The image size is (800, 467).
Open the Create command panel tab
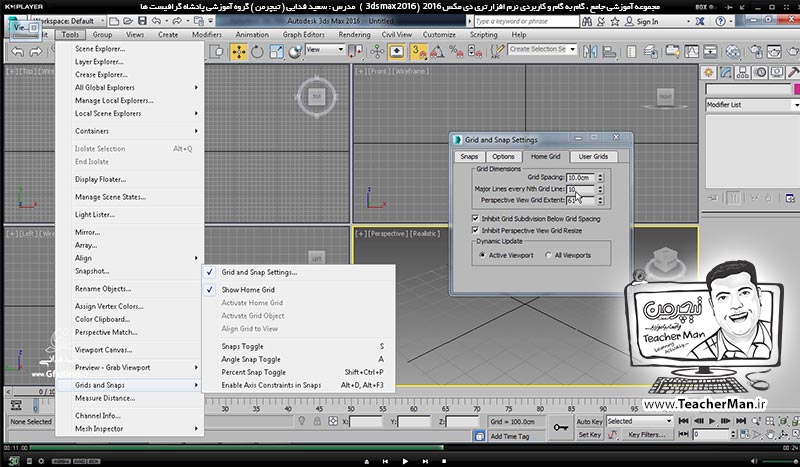pos(709,72)
